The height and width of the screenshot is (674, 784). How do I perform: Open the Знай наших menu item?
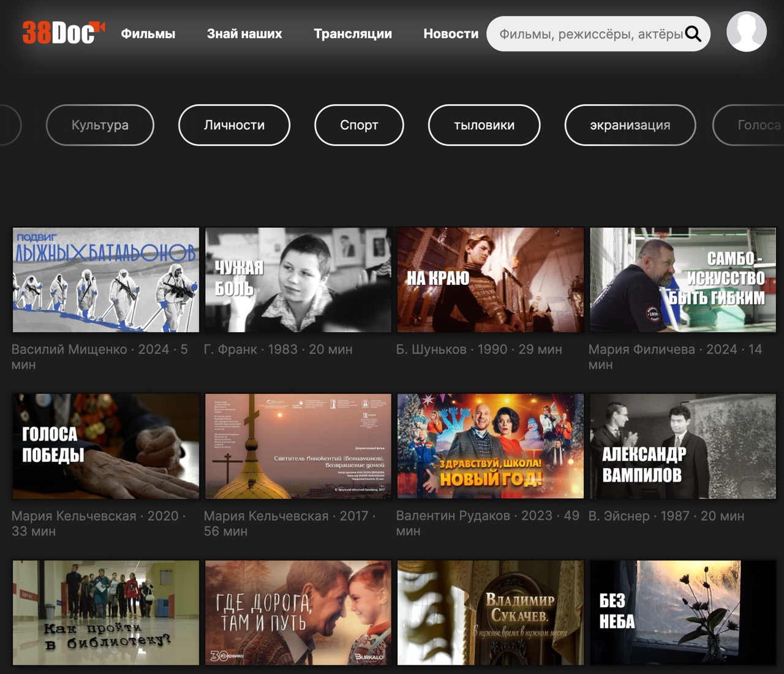click(244, 34)
